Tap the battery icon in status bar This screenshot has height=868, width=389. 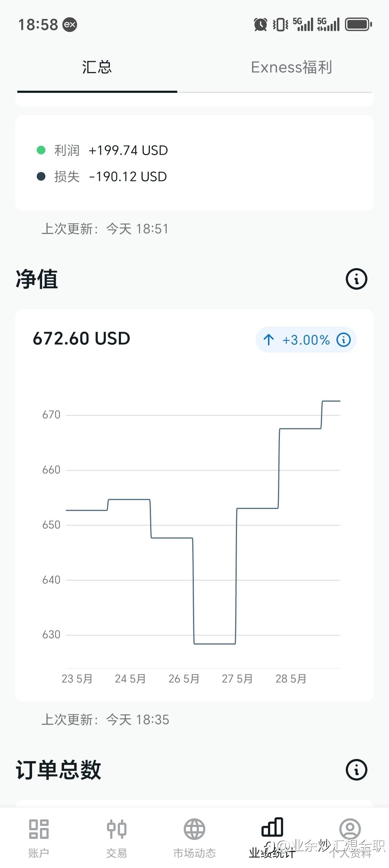(x=358, y=24)
